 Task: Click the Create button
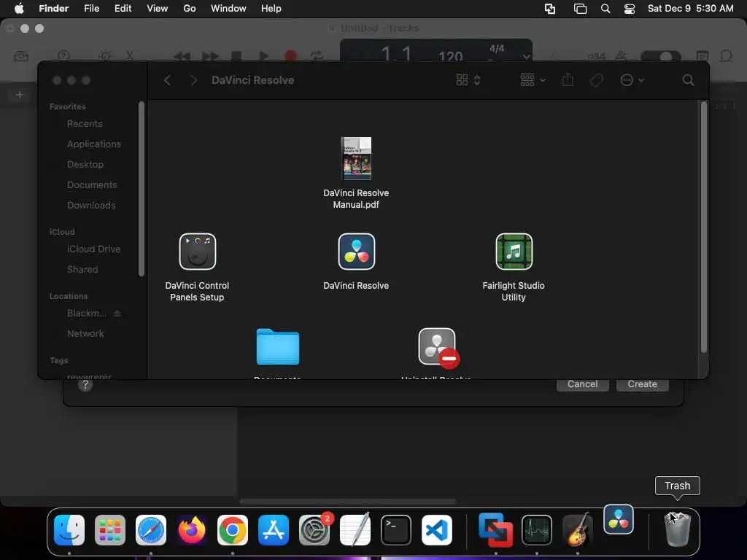(x=642, y=384)
